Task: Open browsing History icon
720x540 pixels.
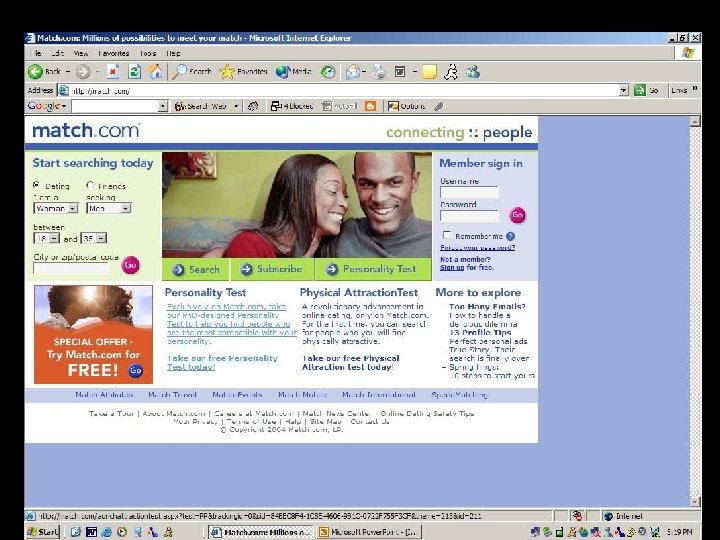Action: click(x=328, y=72)
